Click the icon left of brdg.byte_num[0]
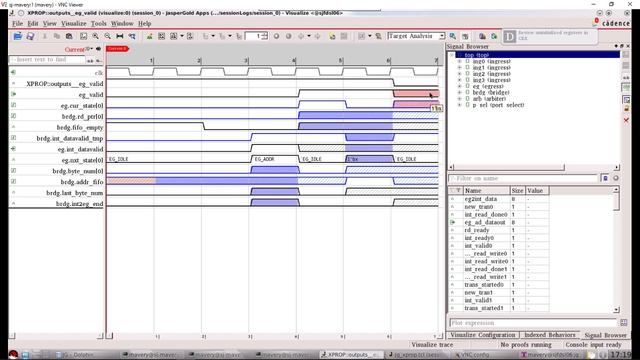640x360 pixels. (13, 170)
